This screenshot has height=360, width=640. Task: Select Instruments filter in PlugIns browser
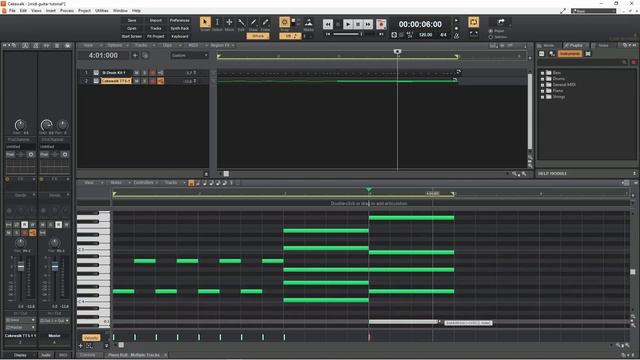tap(569, 53)
